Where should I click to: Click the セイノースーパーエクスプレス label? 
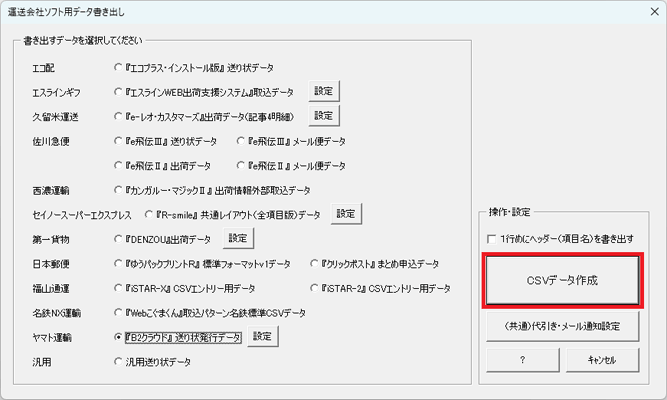pos(82,215)
